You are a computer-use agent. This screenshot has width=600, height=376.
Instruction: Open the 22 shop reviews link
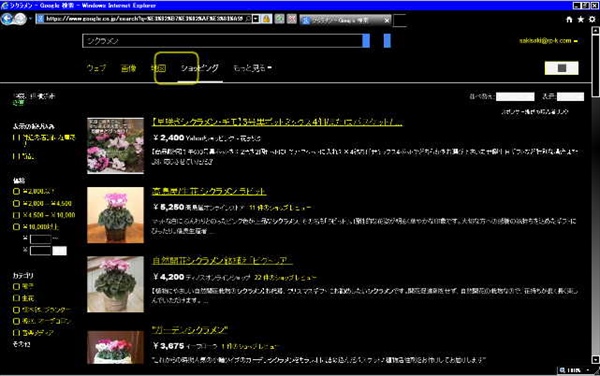point(285,277)
